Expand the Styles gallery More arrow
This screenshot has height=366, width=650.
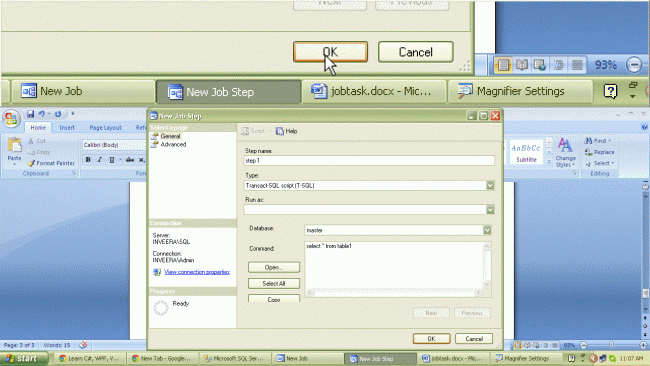click(x=549, y=162)
